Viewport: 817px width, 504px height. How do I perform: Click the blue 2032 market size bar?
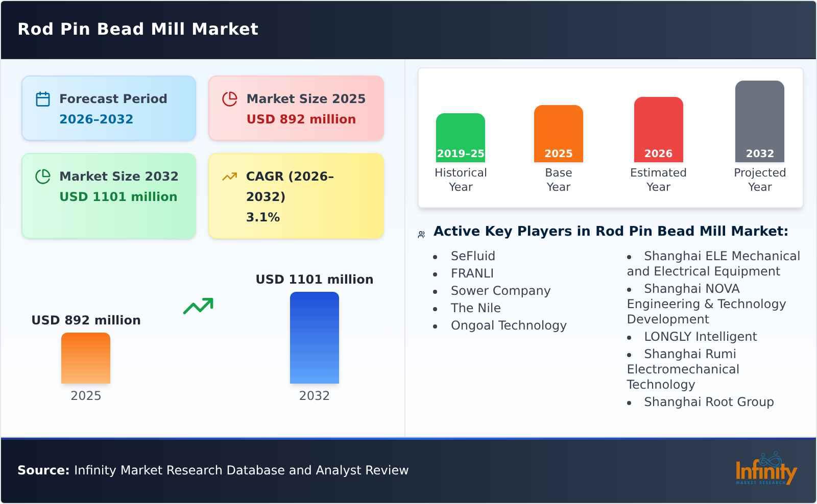tap(314, 338)
